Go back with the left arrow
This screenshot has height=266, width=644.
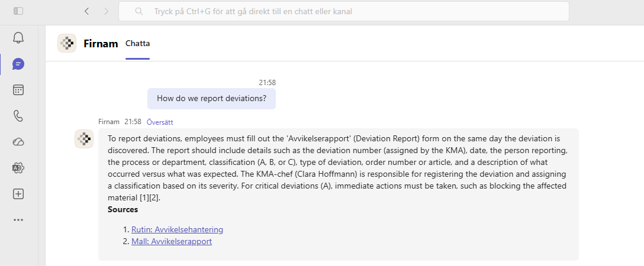click(x=86, y=11)
